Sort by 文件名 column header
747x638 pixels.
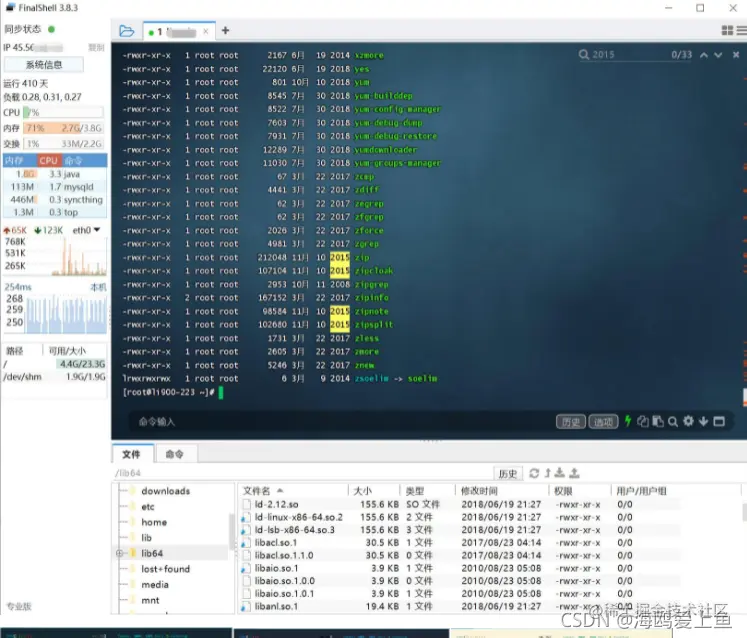tap(293, 491)
